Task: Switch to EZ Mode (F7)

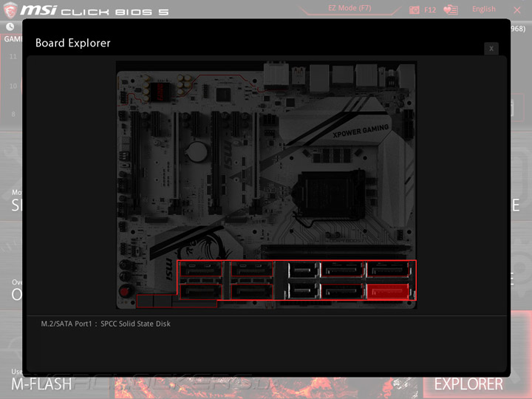Action: point(349,8)
